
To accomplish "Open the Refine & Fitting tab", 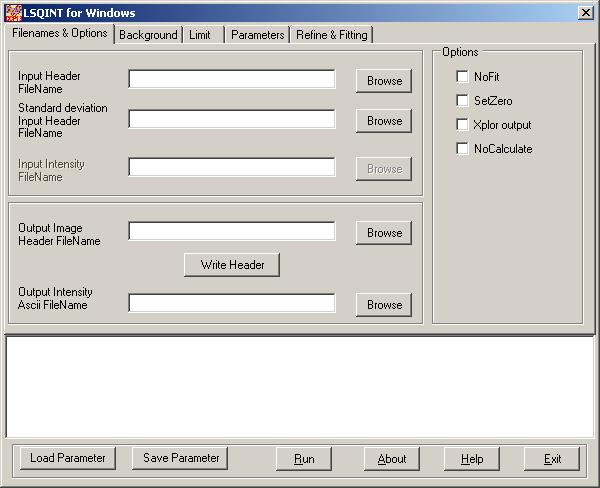I will pyautogui.click(x=331, y=35).
